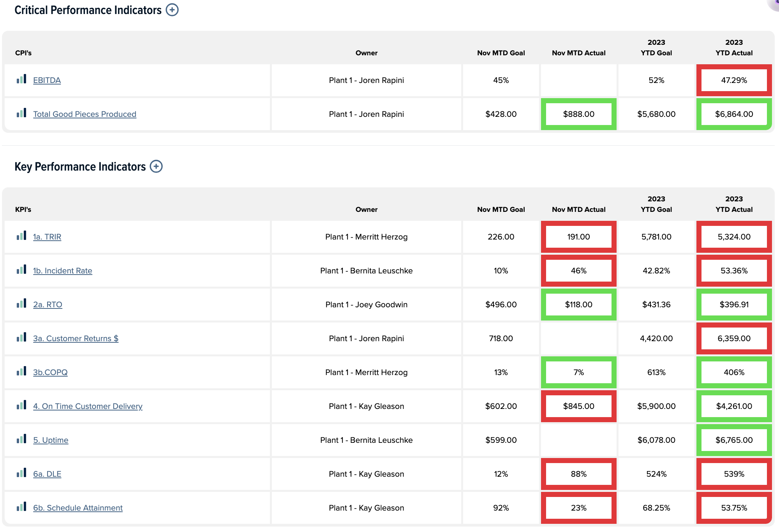Screen dimensions: 779x532
Task: Add a new Critical Performance Indicator with plus icon
Action: tap(172, 10)
